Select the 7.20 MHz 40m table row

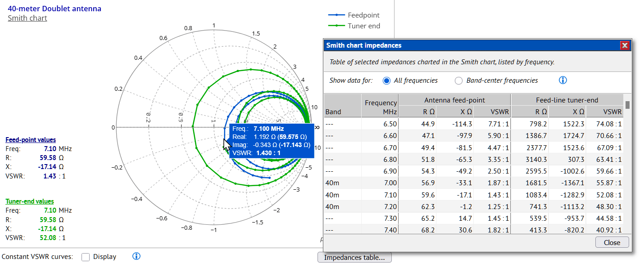click(473, 207)
